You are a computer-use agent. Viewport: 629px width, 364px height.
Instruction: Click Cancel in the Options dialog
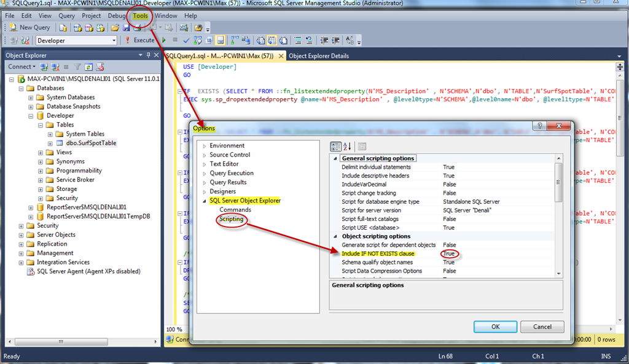tap(542, 327)
